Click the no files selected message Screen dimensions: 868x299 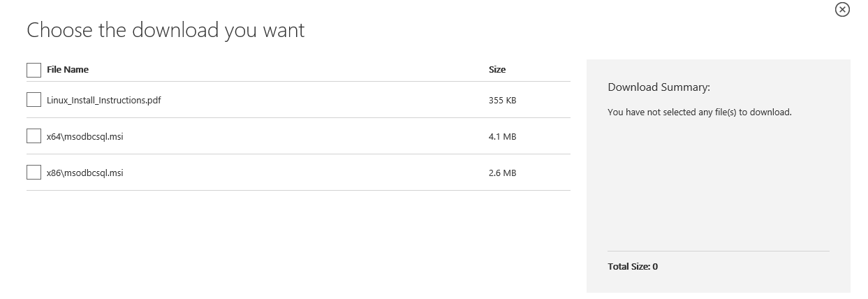pyautogui.click(x=700, y=112)
